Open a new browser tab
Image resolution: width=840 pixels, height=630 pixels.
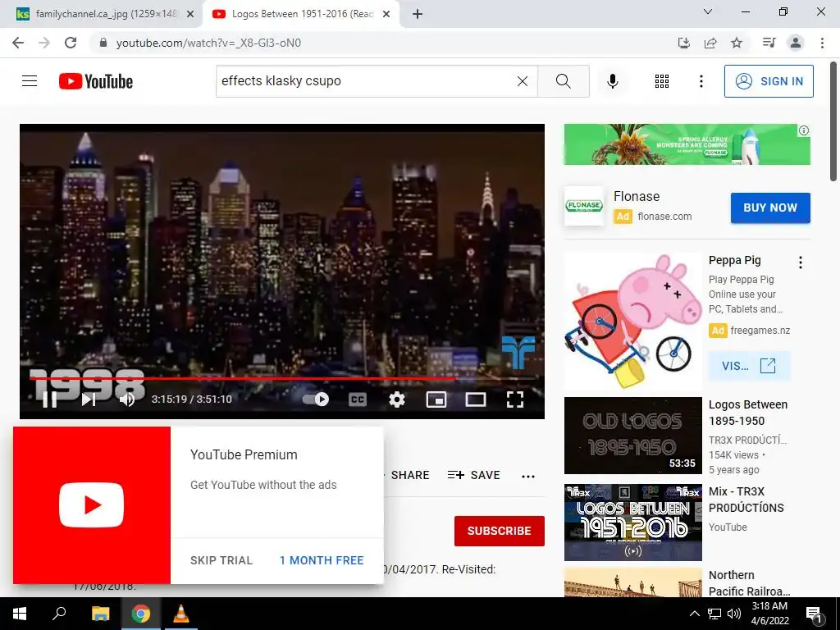coord(418,15)
